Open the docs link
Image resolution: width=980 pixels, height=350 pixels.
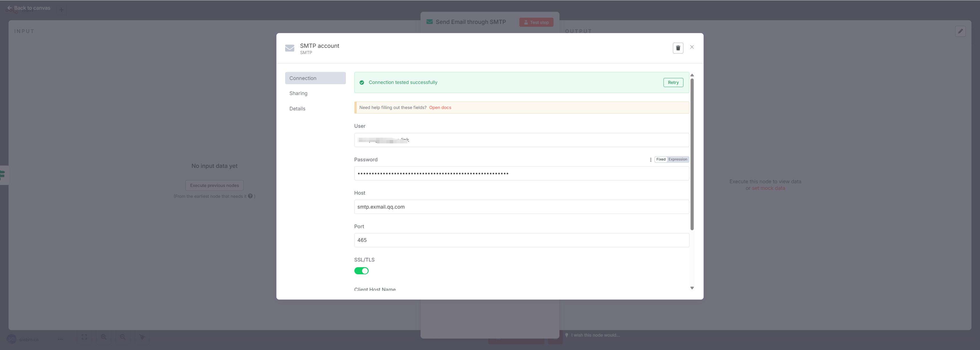pyautogui.click(x=440, y=108)
